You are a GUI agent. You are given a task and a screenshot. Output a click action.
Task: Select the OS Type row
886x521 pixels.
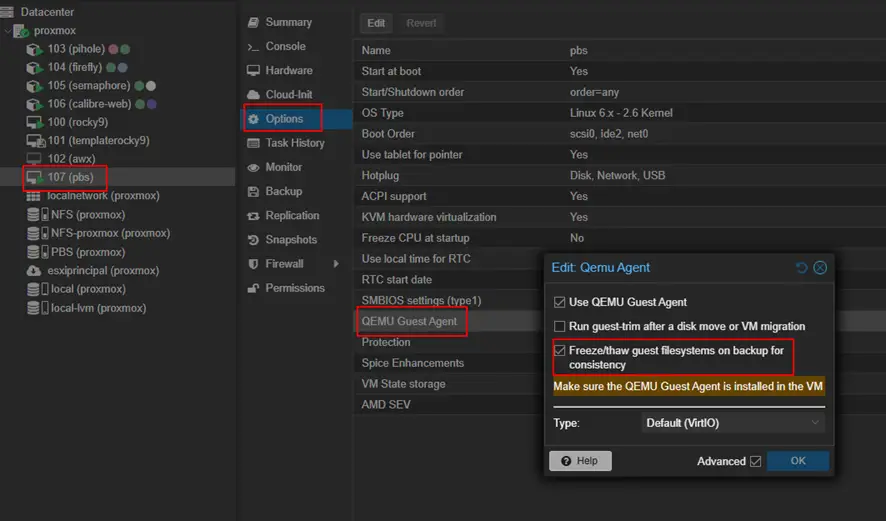[x=620, y=113]
